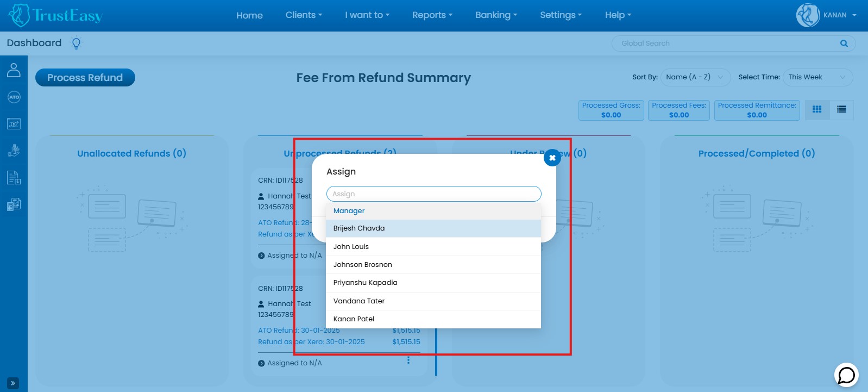868x392 pixels.
Task: Click the lightbulb hint icon beside Dashboard
Action: [77, 43]
